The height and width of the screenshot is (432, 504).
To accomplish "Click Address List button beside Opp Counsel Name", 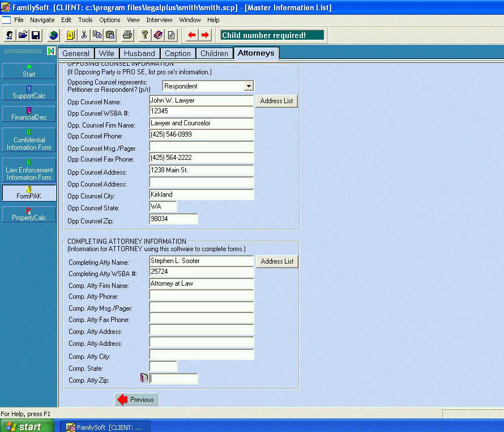I will coord(276,101).
